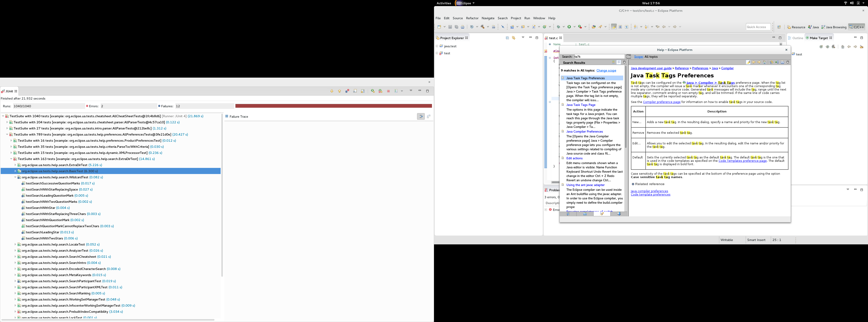Click Quick Access field
Screen dimensions: 868x322
pos(758,27)
